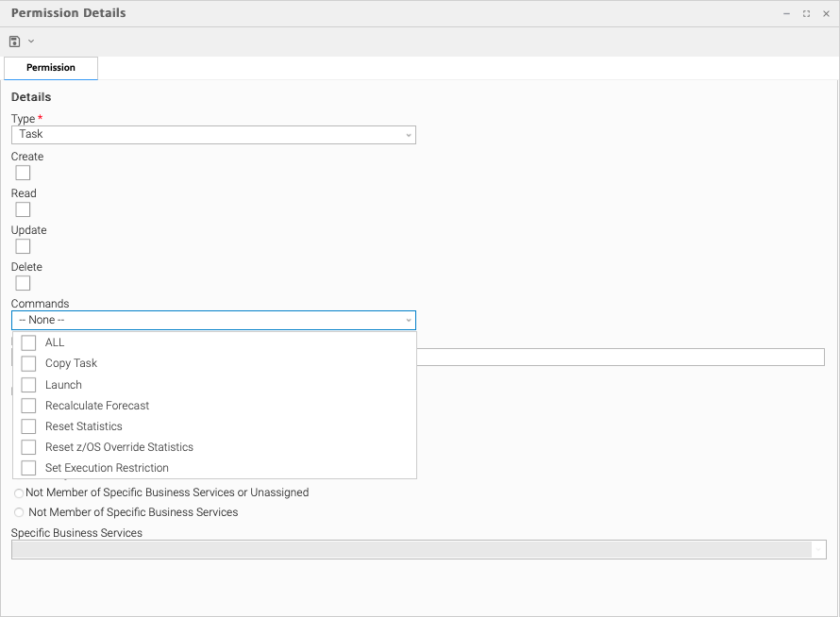Open the Save options dropdown arrow

31,42
